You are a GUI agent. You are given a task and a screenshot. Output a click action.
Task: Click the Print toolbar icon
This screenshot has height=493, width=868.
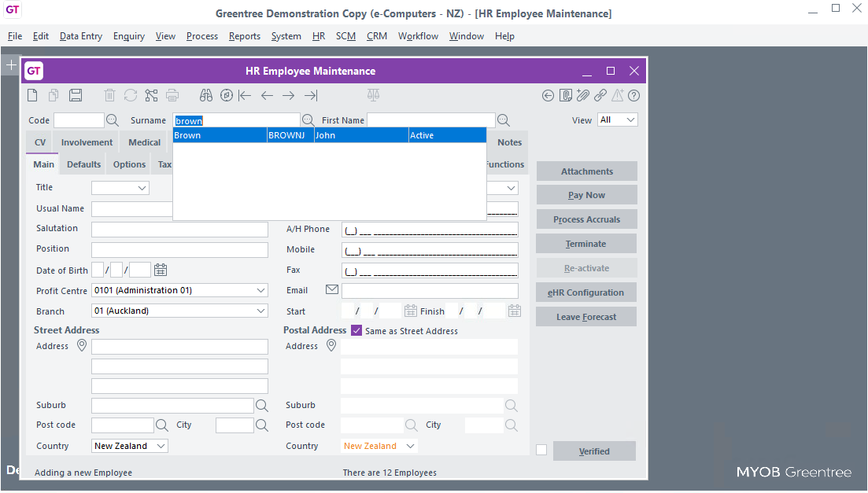172,95
